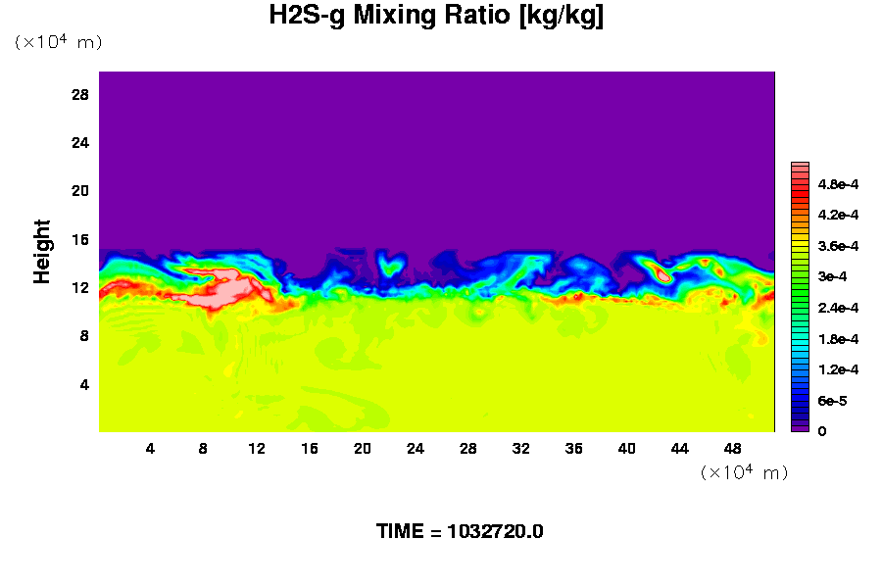Click the small red-ringed blob near x=43
882x588 pixels.
tap(661, 274)
